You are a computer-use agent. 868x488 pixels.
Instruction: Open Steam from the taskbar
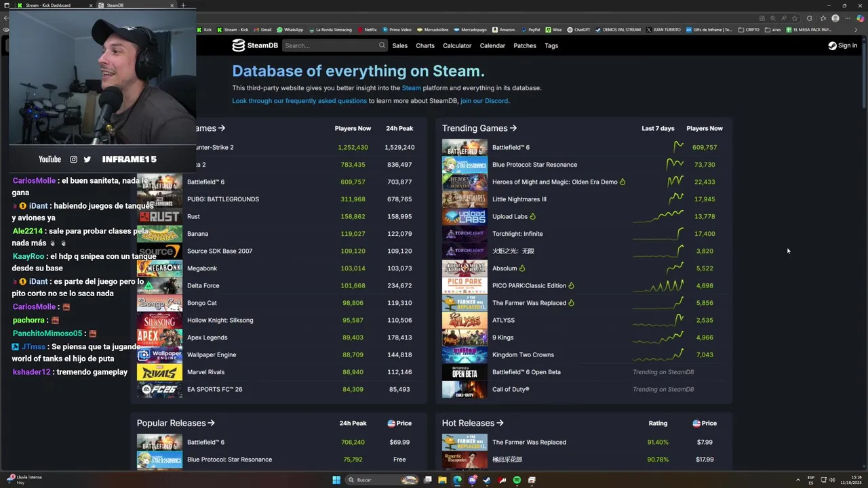[487, 480]
